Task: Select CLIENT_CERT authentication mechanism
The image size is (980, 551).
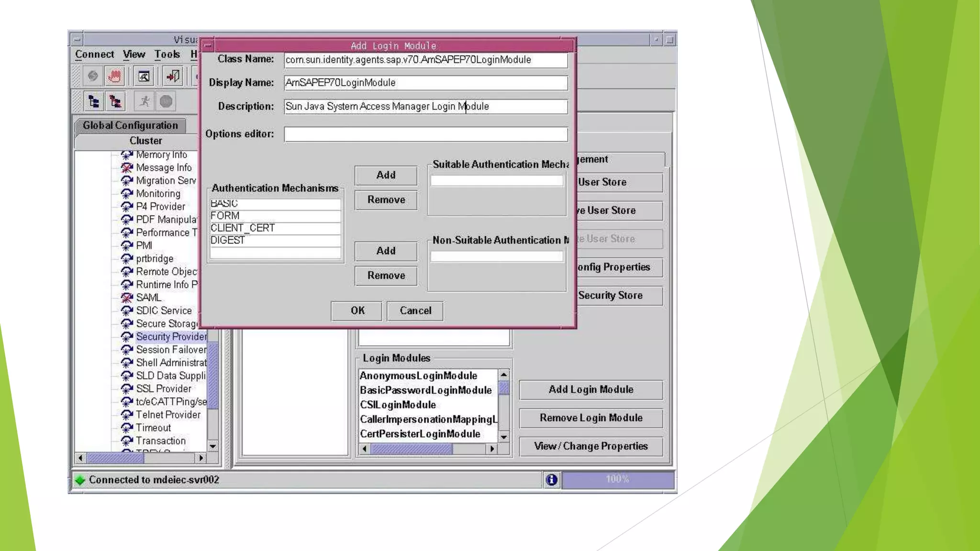Action: pos(243,228)
